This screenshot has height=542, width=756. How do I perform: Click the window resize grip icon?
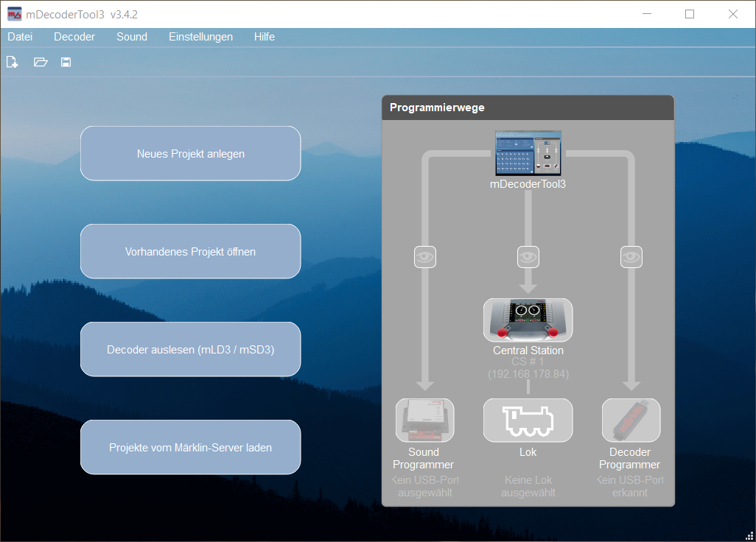tap(749, 535)
